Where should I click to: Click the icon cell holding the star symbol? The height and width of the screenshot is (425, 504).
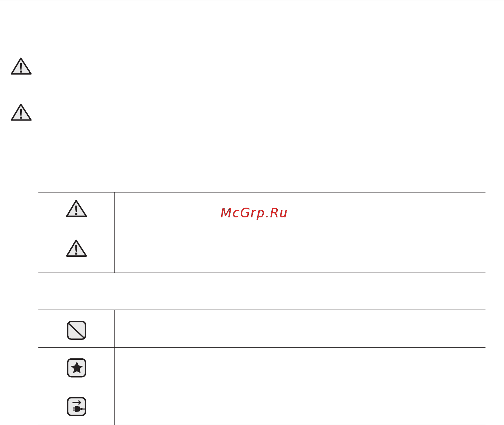[76, 366]
